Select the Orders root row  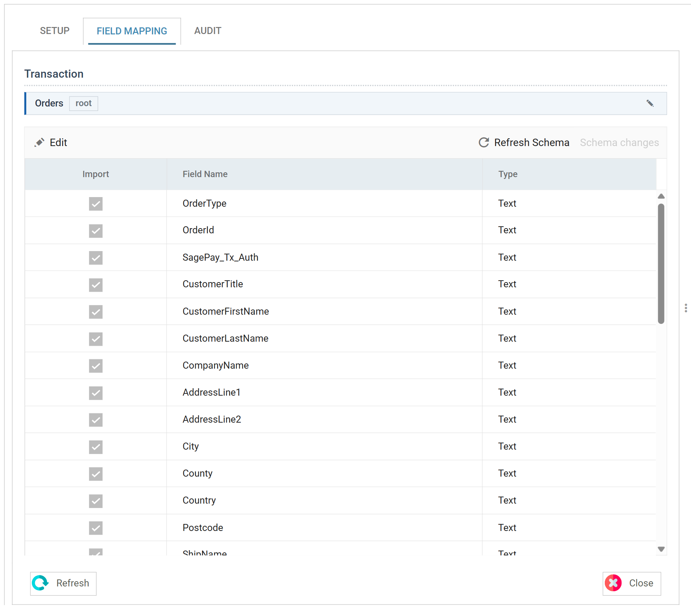pos(345,103)
